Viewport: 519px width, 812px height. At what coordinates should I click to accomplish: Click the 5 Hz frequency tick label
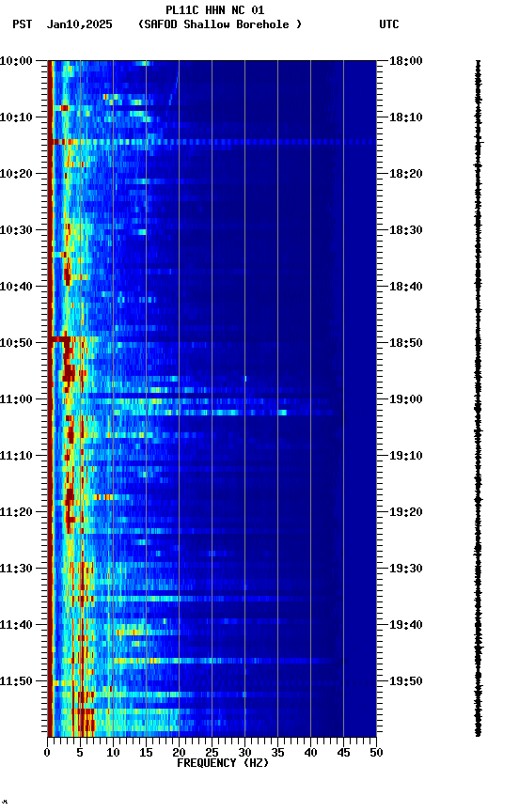(x=80, y=753)
